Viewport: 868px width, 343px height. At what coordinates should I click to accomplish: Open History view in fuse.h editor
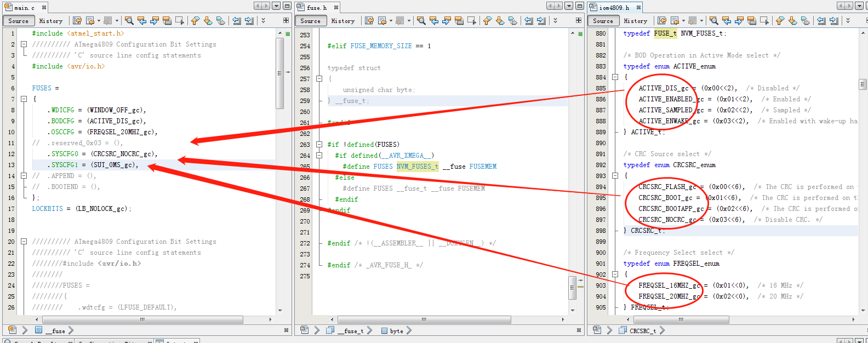343,21
